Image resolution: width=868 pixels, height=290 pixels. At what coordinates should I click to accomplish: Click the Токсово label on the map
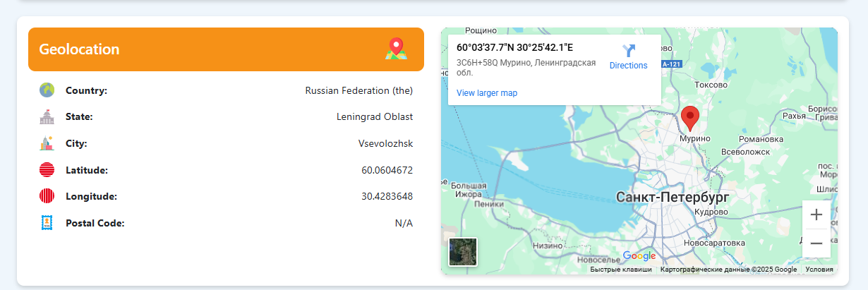click(711, 85)
